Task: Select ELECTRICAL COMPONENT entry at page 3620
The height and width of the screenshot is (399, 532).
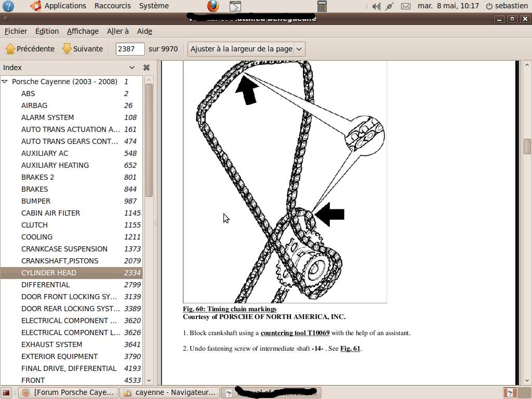Action: [x=71, y=321]
